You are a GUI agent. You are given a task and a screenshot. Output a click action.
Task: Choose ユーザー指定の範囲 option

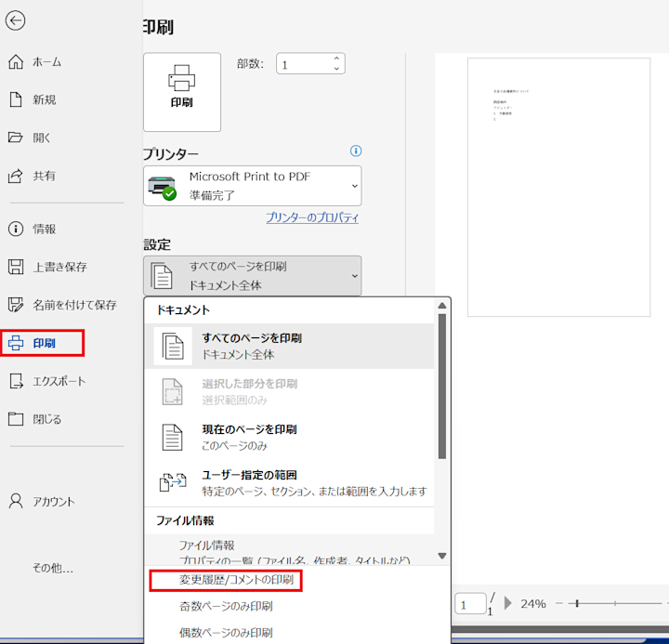[x=290, y=482]
